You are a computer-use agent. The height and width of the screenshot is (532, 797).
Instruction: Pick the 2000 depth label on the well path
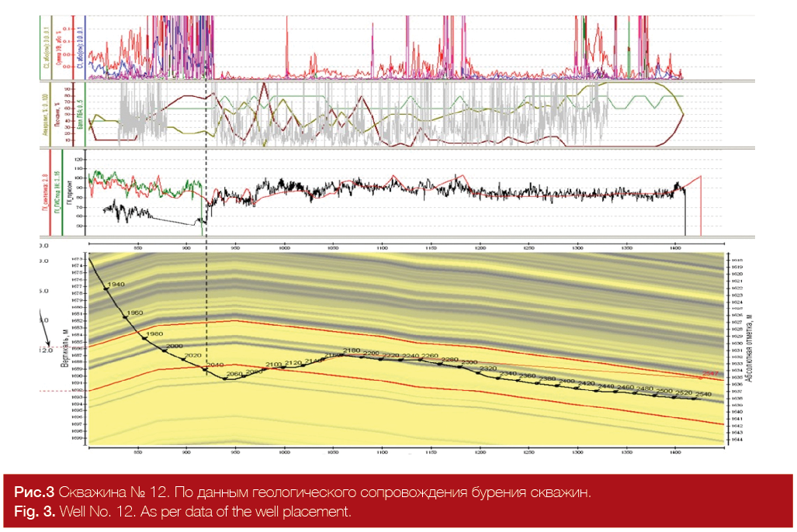[175, 346]
